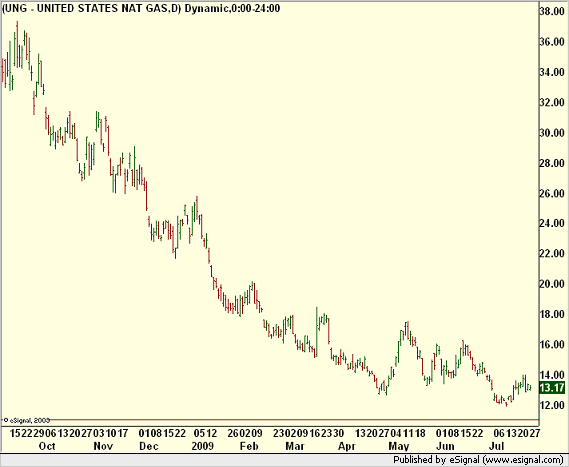Click the 32.00 price level label

(552, 102)
